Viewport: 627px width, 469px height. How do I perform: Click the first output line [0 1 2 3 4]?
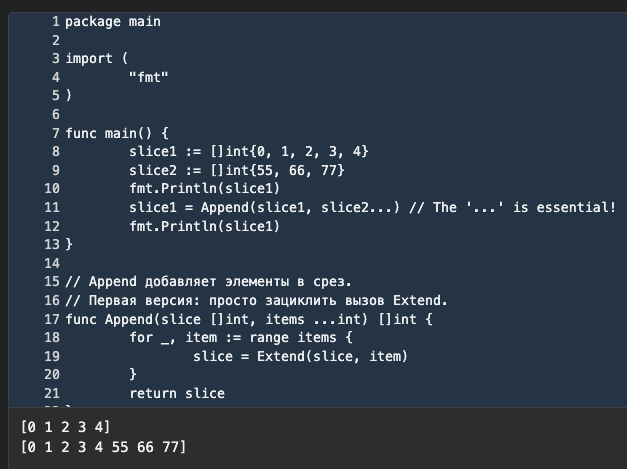[x=65, y=427]
